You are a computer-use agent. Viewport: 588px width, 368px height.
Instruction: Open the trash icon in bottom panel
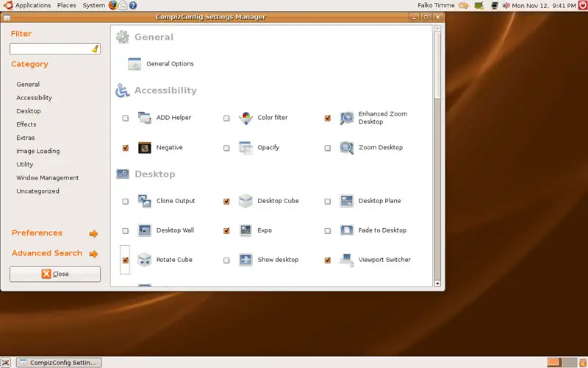(x=582, y=362)
